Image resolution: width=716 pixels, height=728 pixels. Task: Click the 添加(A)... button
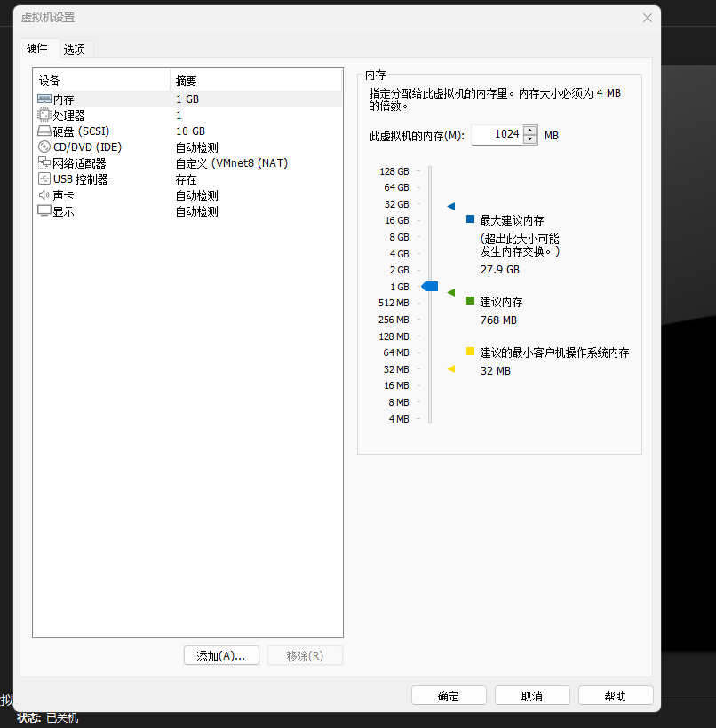tap(221, 655)
